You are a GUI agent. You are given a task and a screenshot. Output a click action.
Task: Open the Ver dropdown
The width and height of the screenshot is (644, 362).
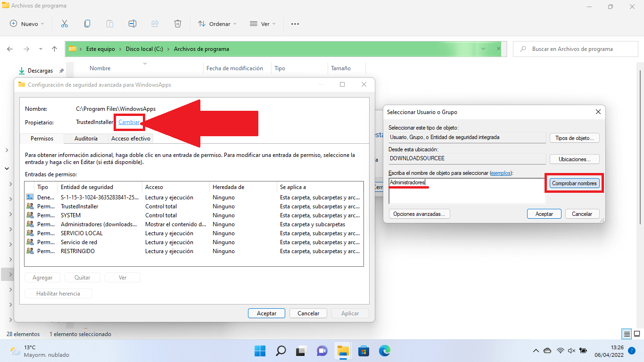pos(263,24)
